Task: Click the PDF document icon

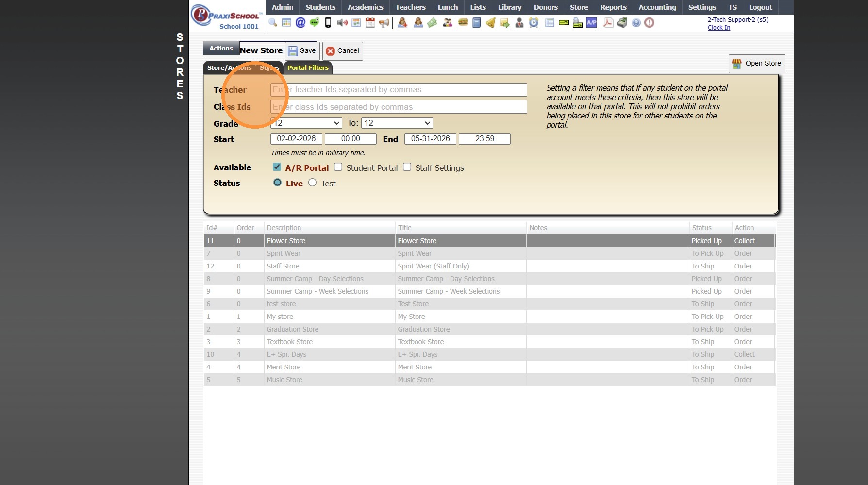Action: coord(608,23)
